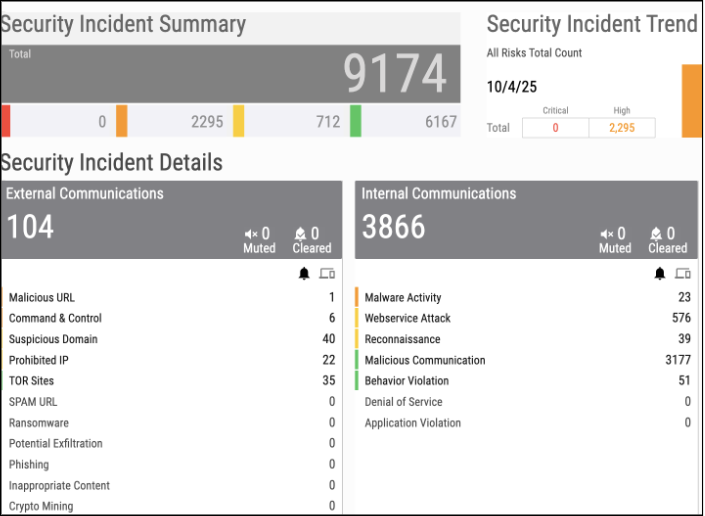This screenshot has height=516, width=705.
Task: Click the High count 2,295 in trend table
Action: 622,128
